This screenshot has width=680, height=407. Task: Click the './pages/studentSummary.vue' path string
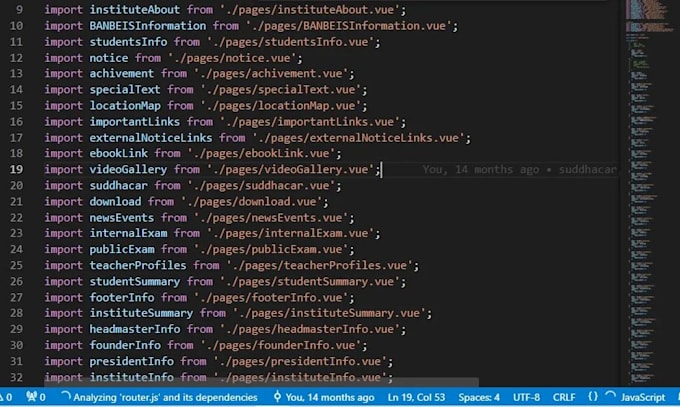pos(310,281)
